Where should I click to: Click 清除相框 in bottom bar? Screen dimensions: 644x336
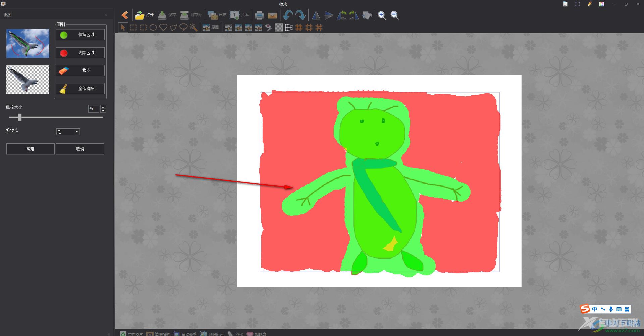click(x=158, y=334)
